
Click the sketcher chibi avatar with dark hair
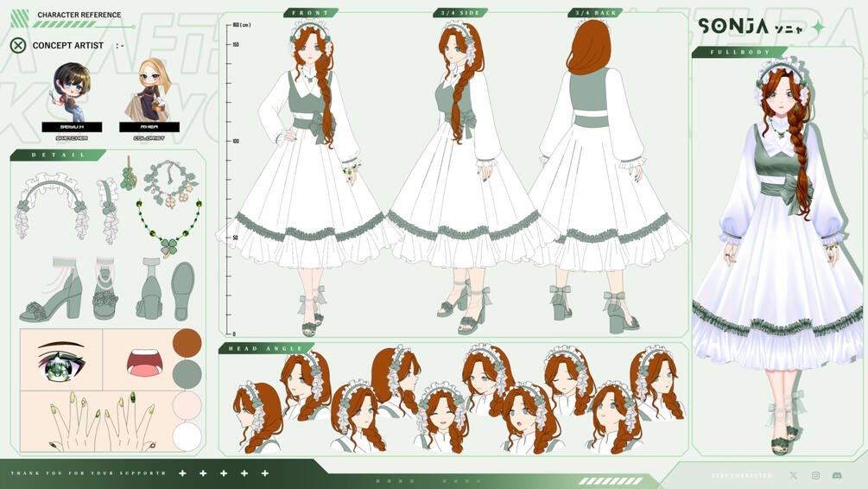click(72, 92)
